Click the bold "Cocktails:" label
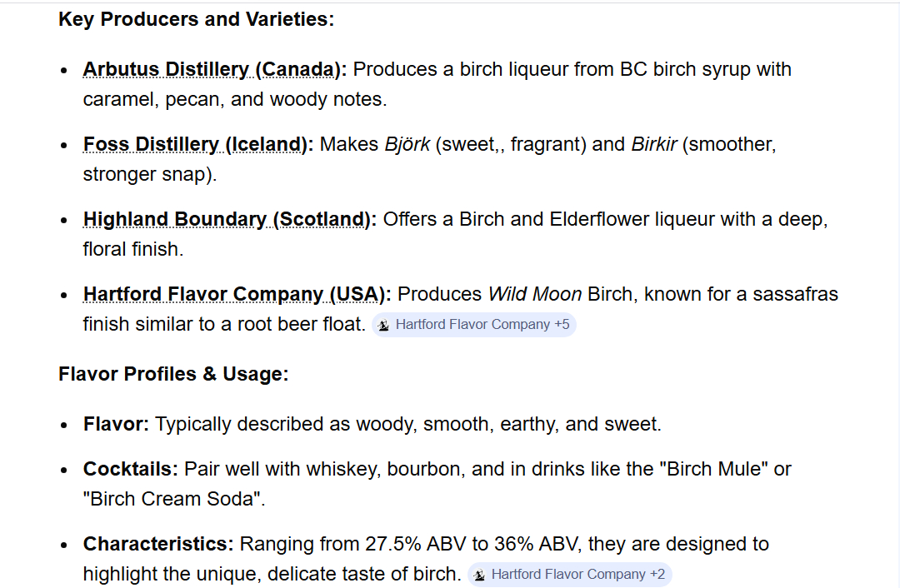This screenshot has height=588, width=900. 130,469
